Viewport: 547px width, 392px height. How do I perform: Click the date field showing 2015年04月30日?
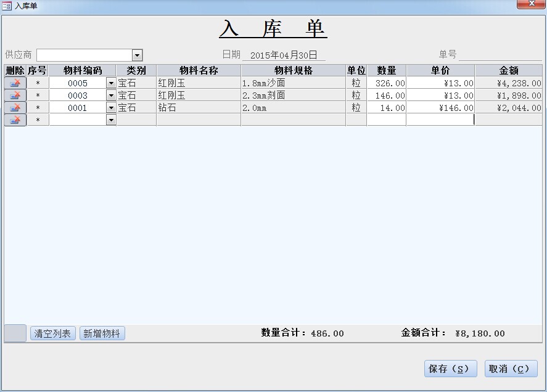(284, 55)
